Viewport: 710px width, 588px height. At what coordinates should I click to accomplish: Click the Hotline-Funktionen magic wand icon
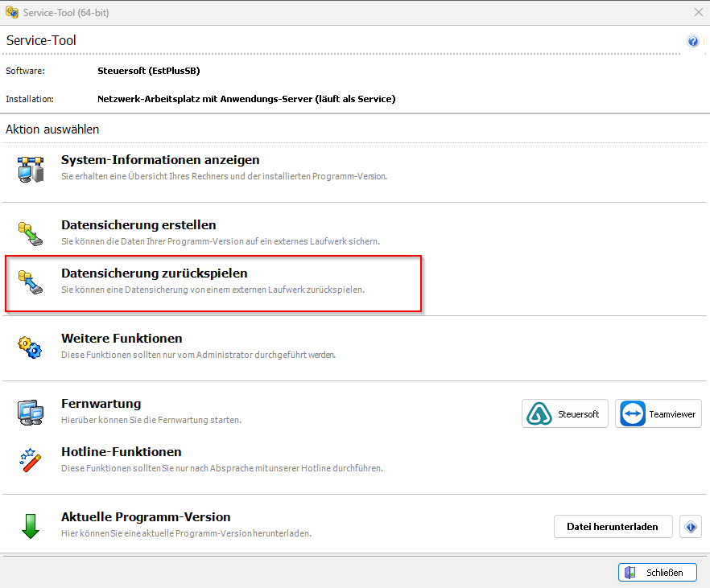[x=30, y=460]
